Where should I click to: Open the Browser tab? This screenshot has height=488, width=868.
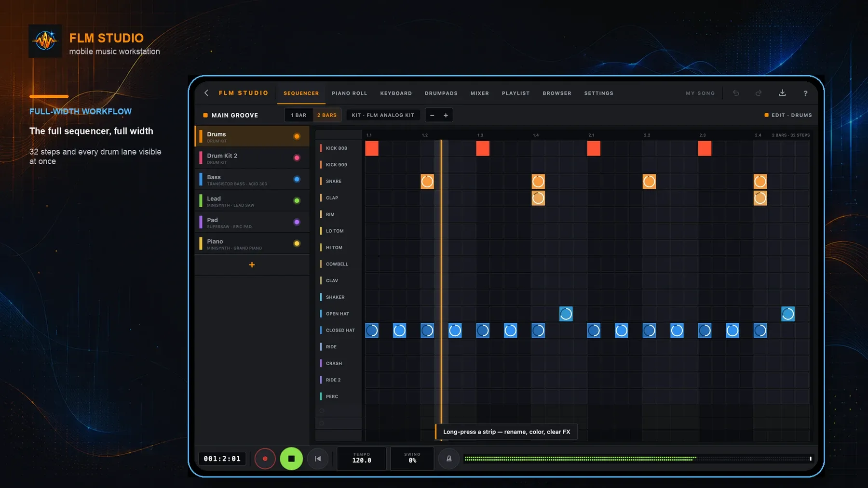(557, 93)
